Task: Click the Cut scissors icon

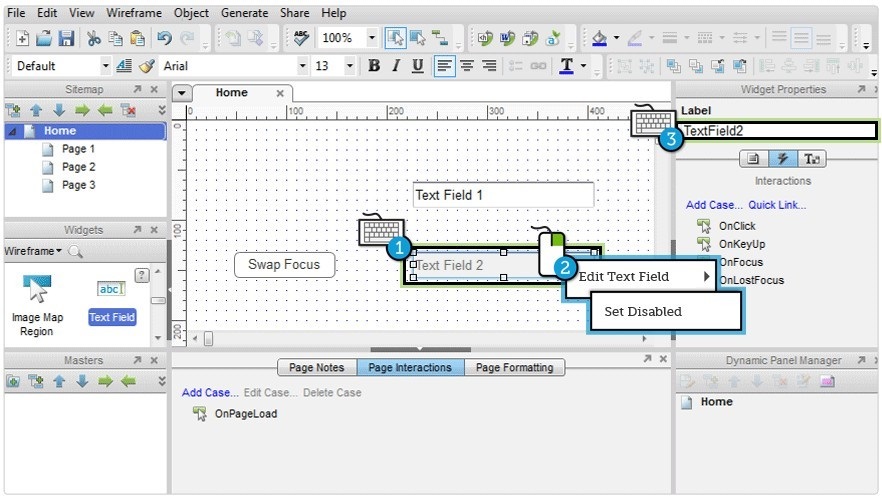Action: [x=93, y=38]
